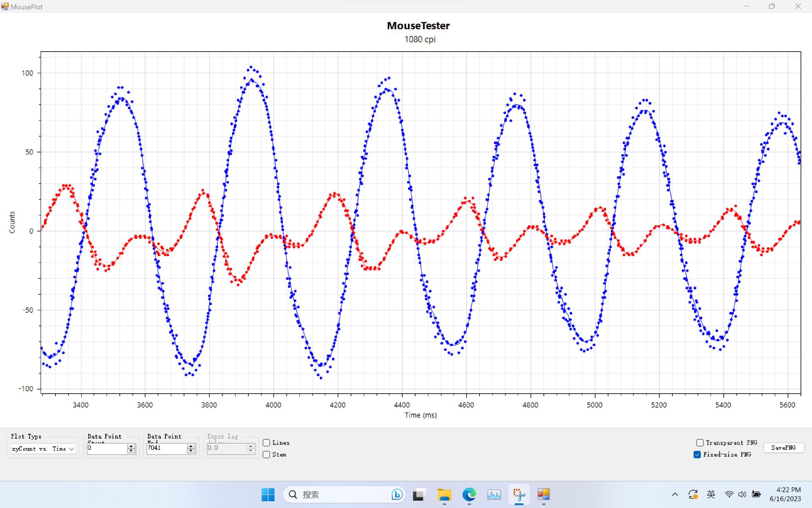
Task: Check the Transparent PNG option
Action: click(700, 443)
